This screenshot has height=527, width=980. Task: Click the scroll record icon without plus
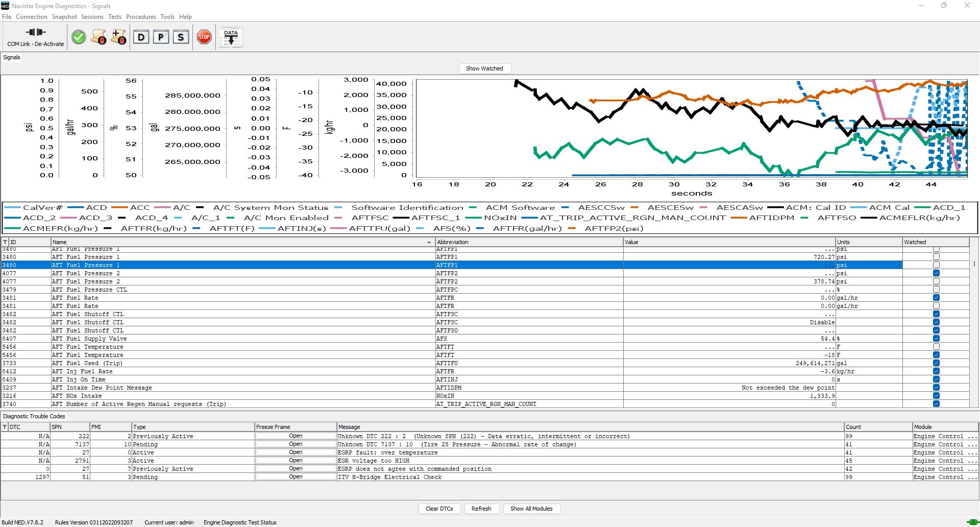tap(99, 37)
